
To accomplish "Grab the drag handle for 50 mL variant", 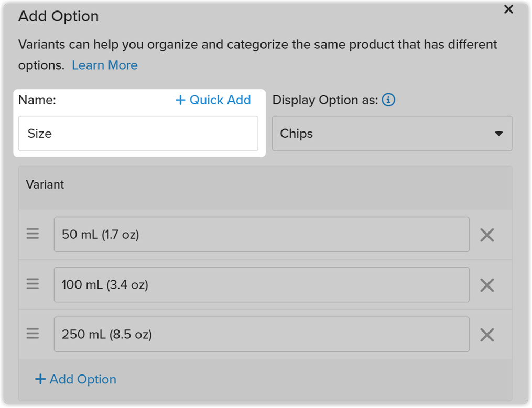I will [33, 234].
